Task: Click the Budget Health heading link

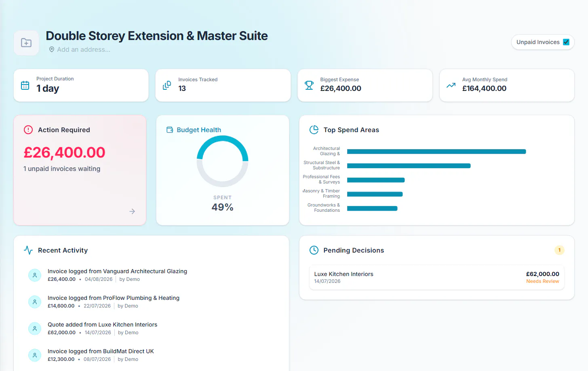Action: tap(199, 130)
